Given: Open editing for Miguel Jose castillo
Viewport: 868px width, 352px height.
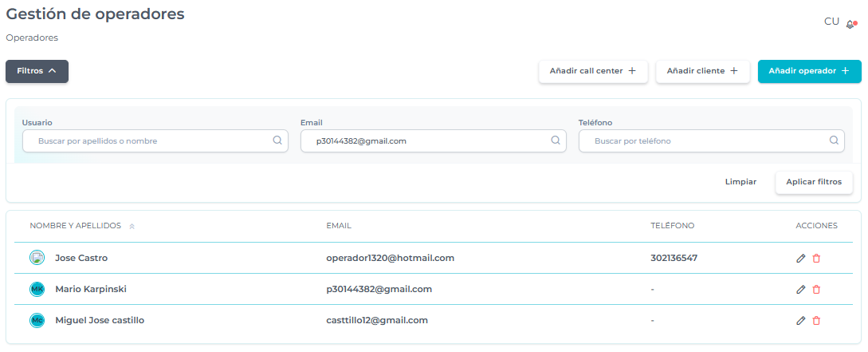Looking at the screenshot, I should (x=801, y=321).
